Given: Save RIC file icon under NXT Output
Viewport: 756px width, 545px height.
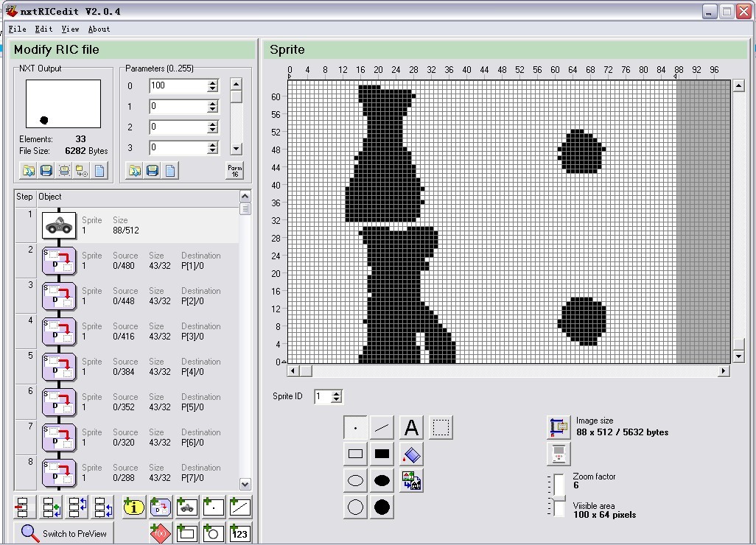Looking at the screenshot, I should coord(46,171).
